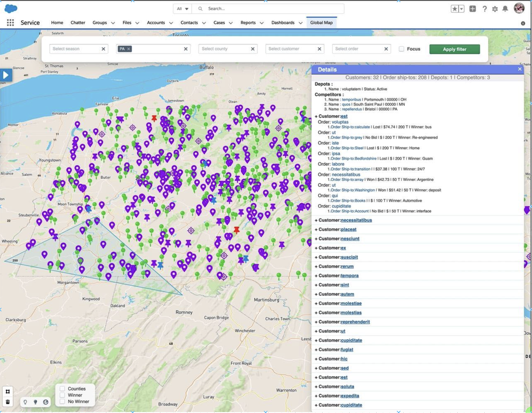Check the No Winner checkbox
This screenshot has height=413, width=532.
click(62, 402)
